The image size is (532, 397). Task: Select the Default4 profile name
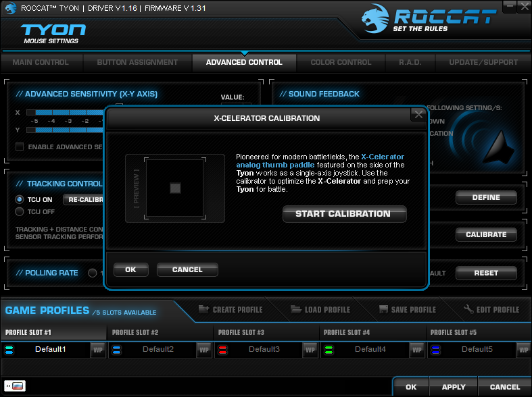(x=370, y=349)
